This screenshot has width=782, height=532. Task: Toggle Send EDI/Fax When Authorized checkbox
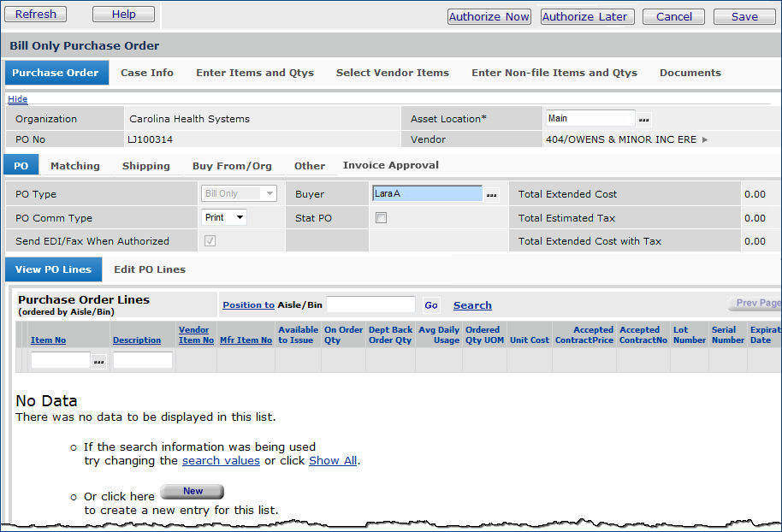point(210,241)
